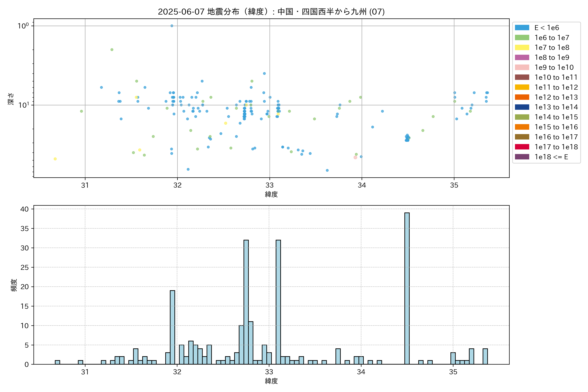Click the 緯度 x-axis label under scatter plot

(x=271, y=194)
